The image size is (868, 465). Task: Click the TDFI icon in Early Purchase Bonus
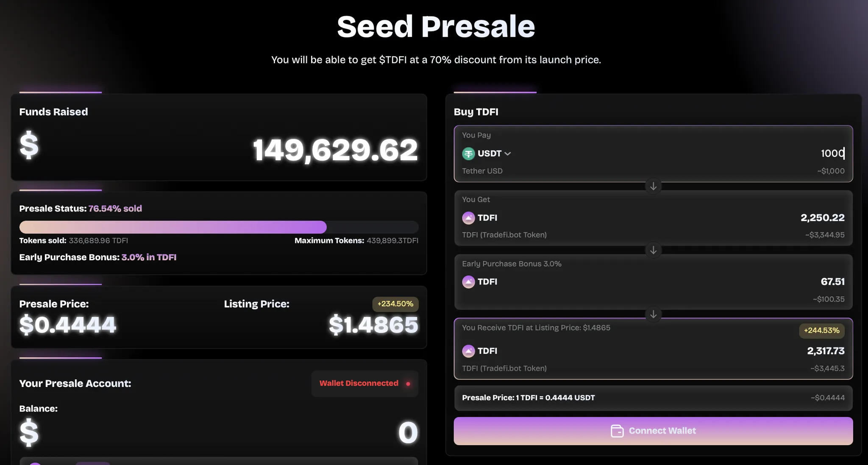468,282
